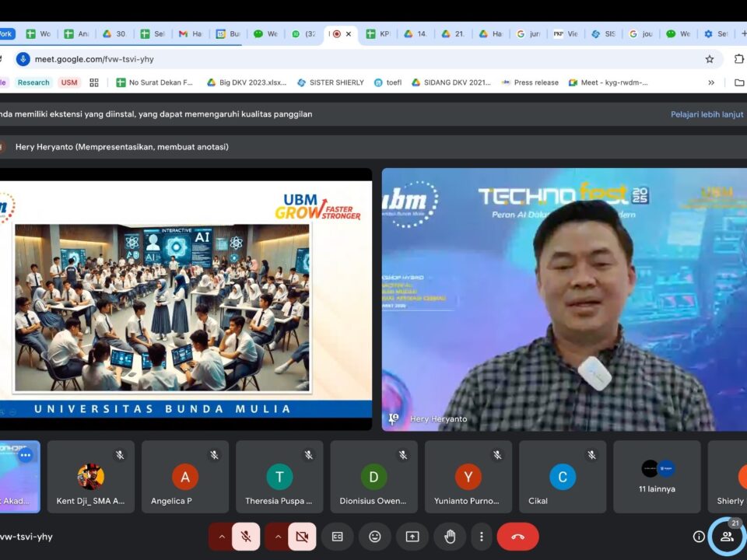The height and width of the screenshot is (560, 747).
Task: Open 'SIDANG DKV 2021...' bookmark
Action: [451, 82]
